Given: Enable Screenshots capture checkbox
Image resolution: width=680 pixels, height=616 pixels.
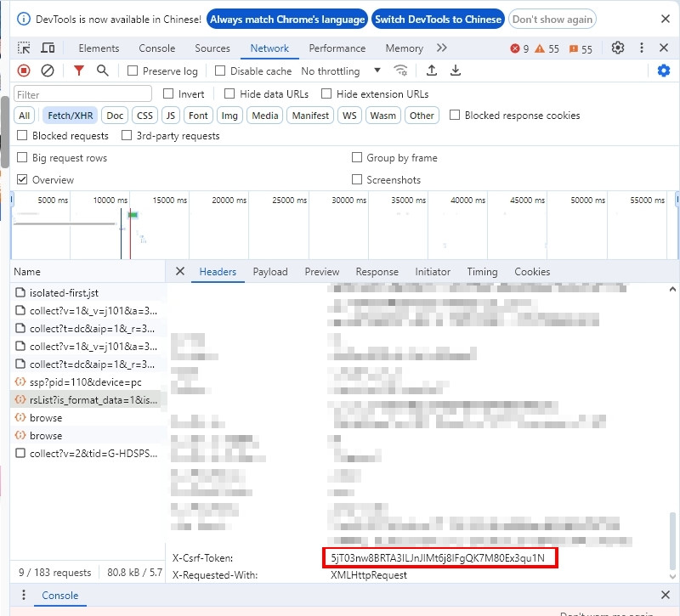Looking at the screenshot, I should 356,179.
